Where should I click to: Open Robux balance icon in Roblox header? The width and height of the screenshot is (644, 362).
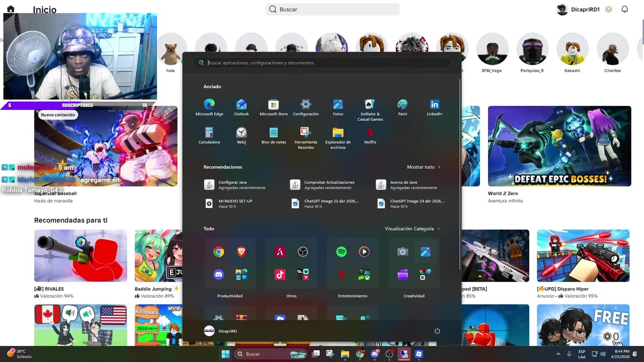[609, 10]
